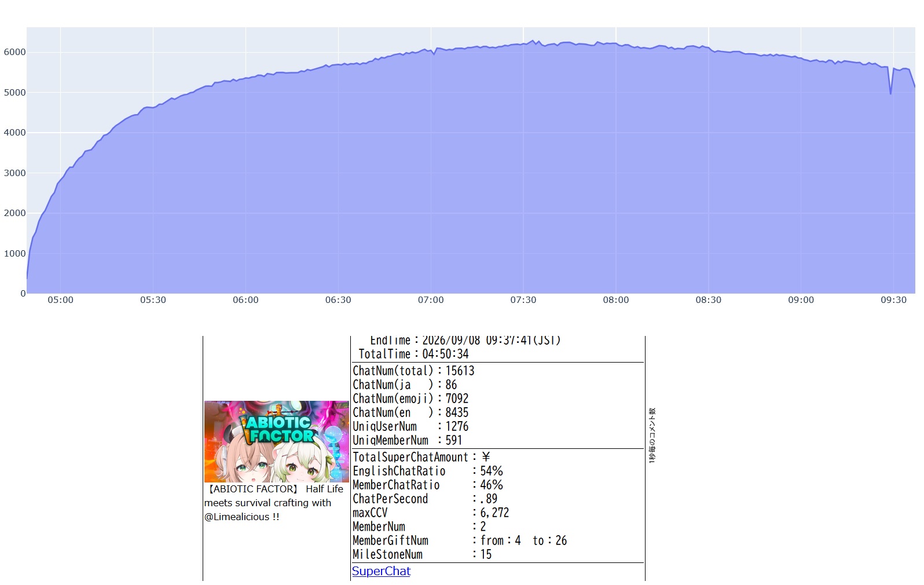Click the EnglishChatRatio 54% entry
This screenshot has width=924, height=585.
[428, 471]
